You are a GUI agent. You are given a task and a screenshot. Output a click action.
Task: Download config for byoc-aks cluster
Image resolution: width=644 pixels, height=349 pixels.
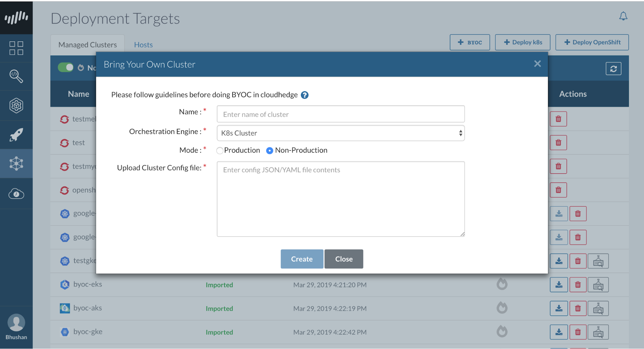(559, 308)
